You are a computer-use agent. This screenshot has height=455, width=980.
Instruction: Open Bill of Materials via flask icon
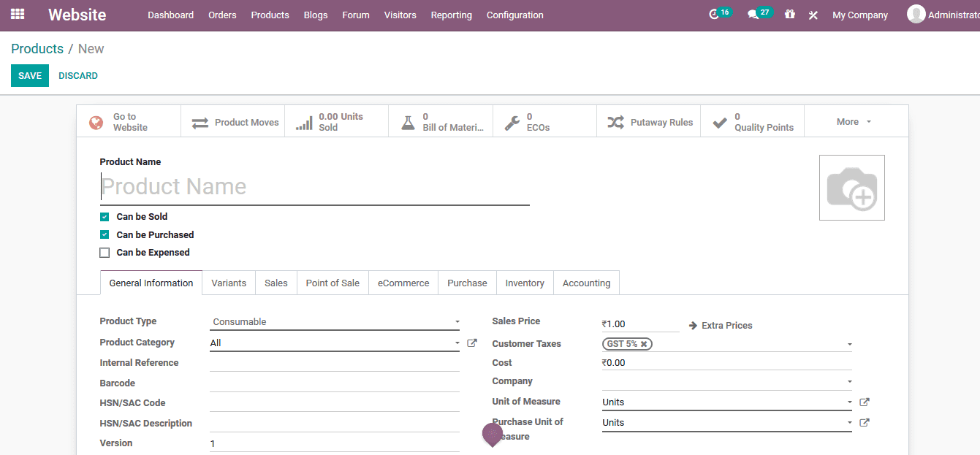[409, 121]
